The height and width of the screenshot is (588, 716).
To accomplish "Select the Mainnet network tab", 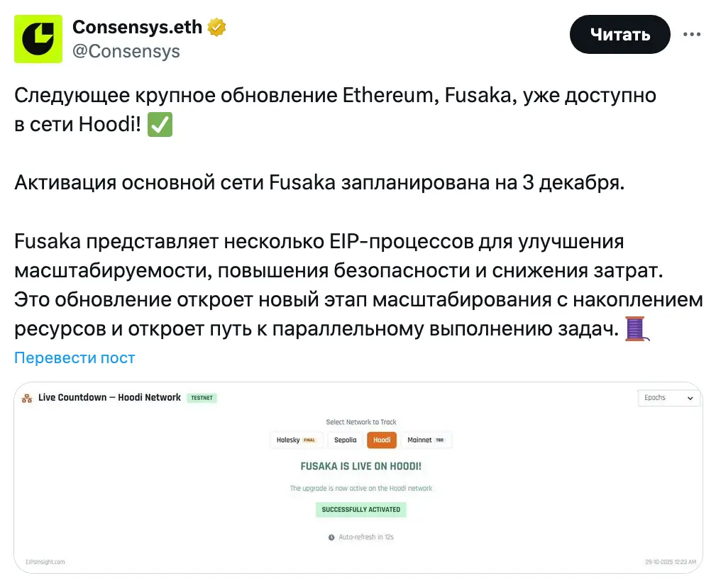I will (x=426, y=440).
